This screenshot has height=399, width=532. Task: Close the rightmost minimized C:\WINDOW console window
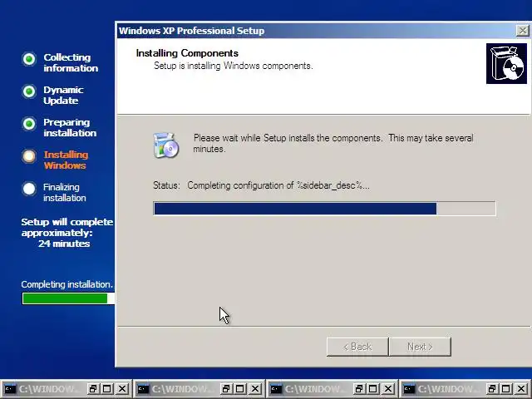pos(521,389)
